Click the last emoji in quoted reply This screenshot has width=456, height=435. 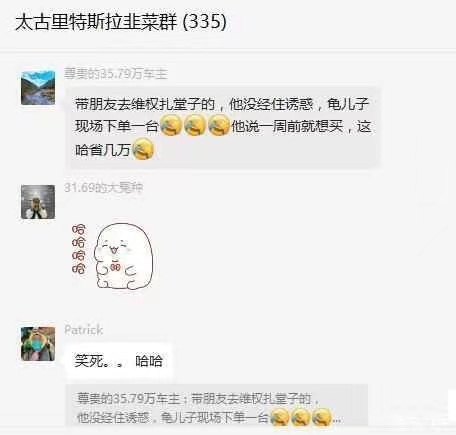click(x=322, y=417)
